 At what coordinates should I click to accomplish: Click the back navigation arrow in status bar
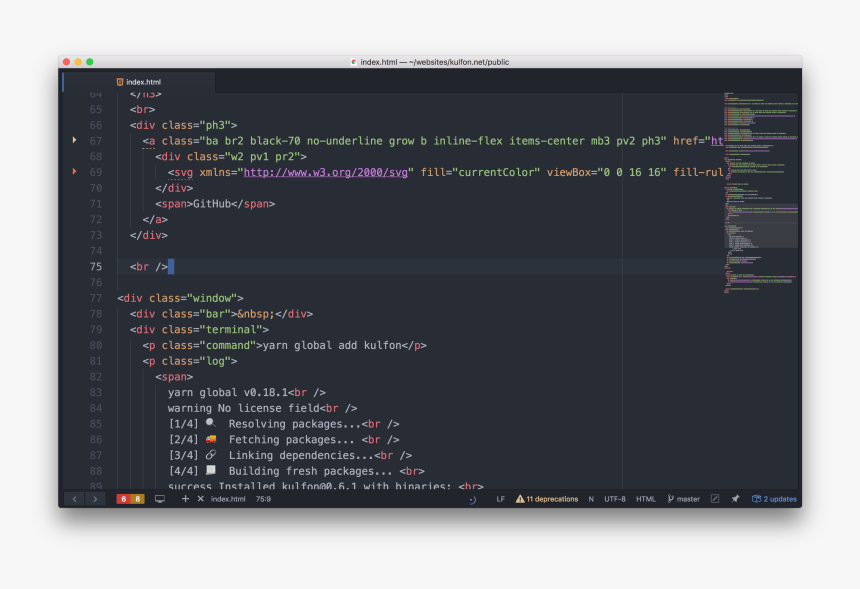click(74, 498)
